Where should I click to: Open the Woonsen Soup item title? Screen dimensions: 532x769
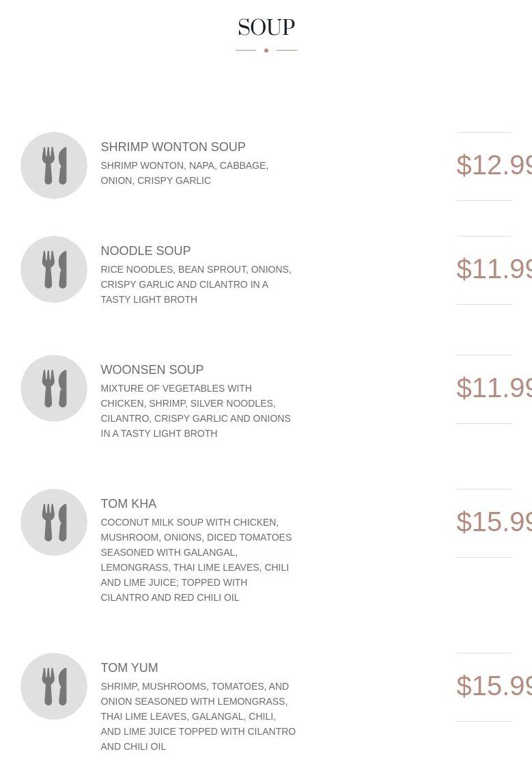(152, 370)
